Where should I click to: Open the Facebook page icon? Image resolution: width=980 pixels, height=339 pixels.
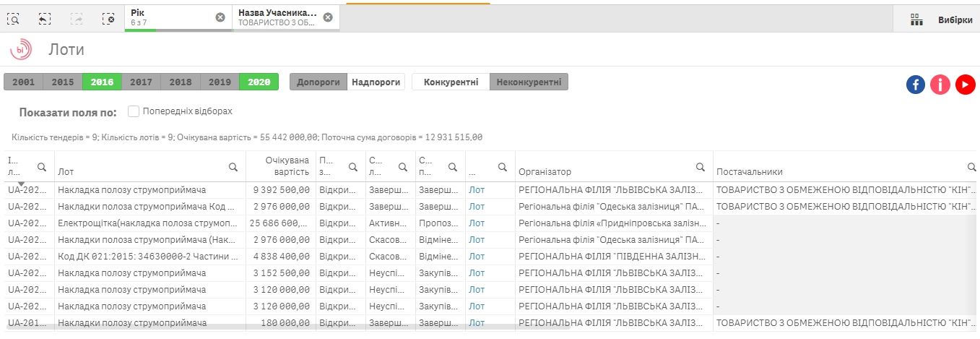[x=916, y=85]
